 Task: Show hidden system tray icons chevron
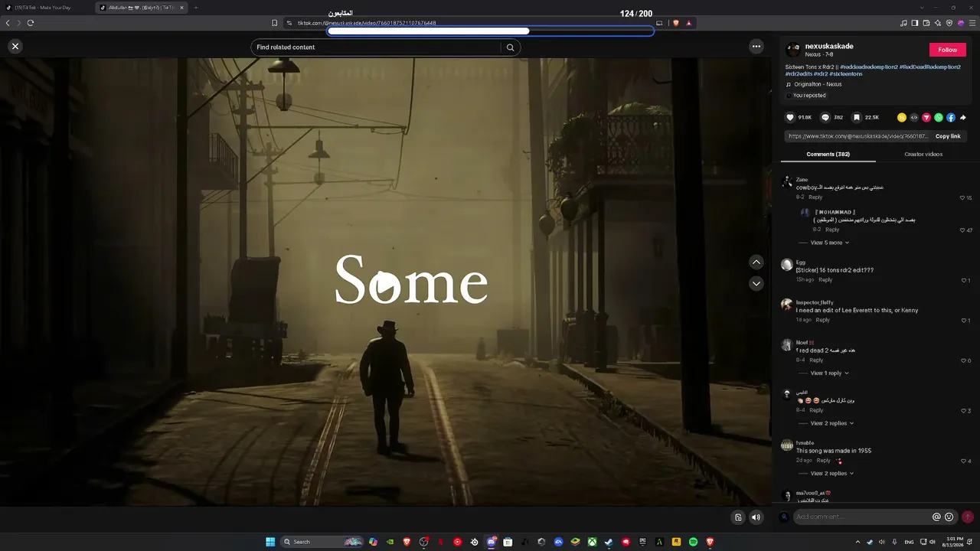(x=857, y=542)
